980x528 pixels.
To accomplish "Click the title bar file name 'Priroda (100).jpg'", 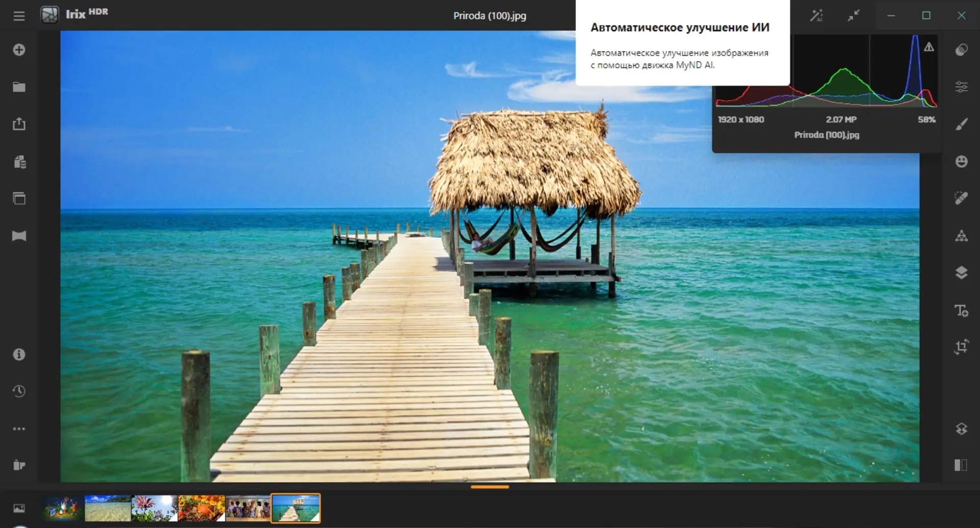I will pos(489,16).
